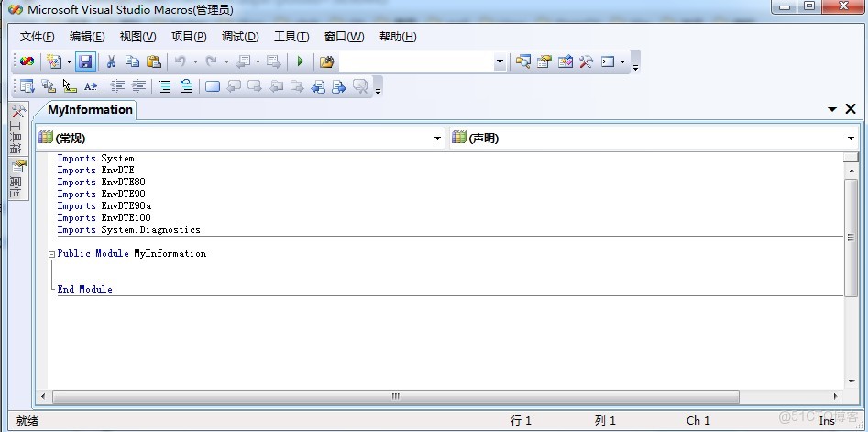Open the 工具(T) menu
Image resolution: width=868 pixels, height=432 pixels.
click(x=291, y=37)
